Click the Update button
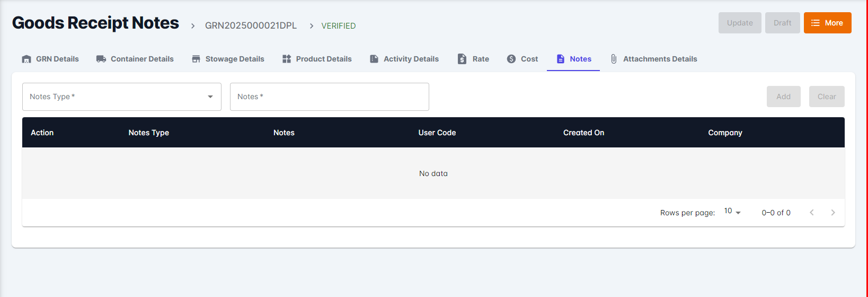Image resolution: width=868 pixels, height=297 pixels. (x=740, y=23)
